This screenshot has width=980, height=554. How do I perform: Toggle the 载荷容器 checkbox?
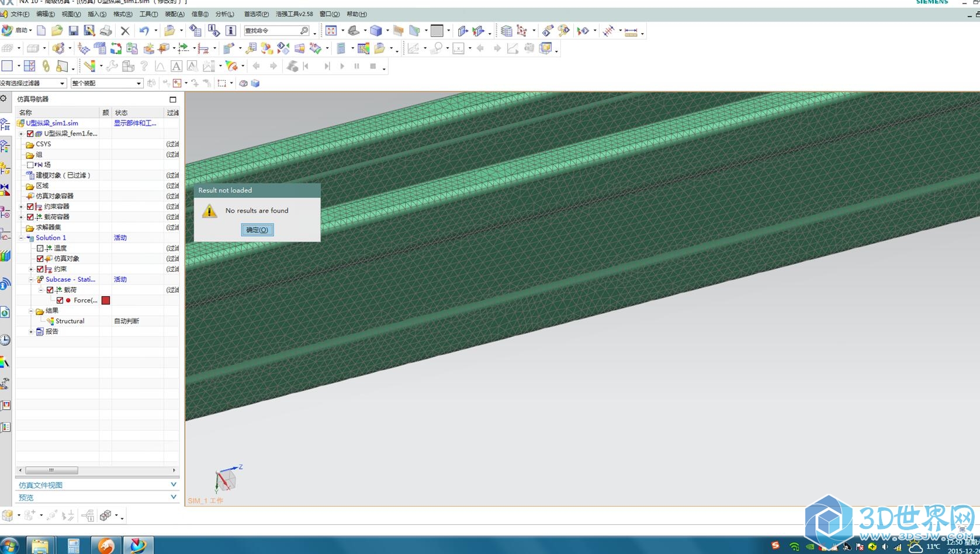(30, 217)
